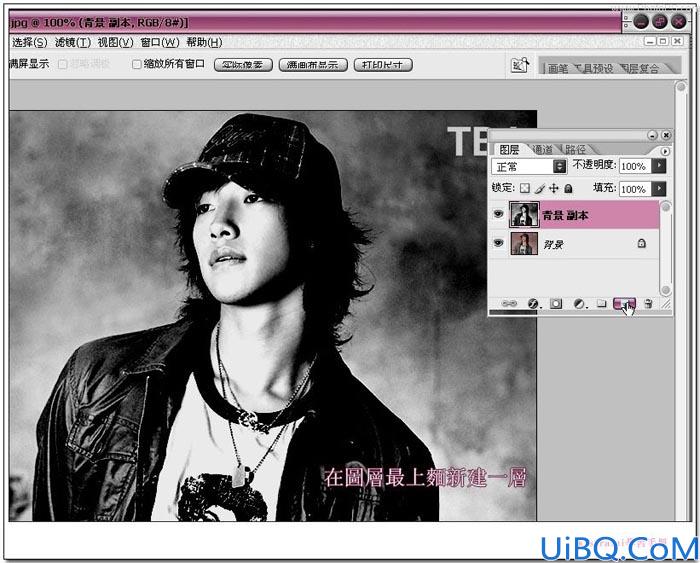This screenshot has width=700, height=563.
Task: Open the 选择(S) menu
Action: pyautogui.click(x=30, y=42)
